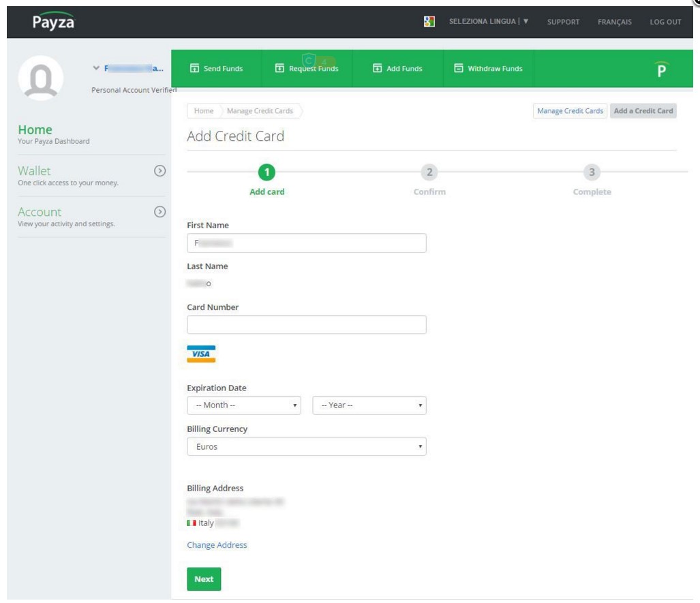The image size is (700, 603).
Task: Expand Account section arrow icon
Action: [159, 212]
